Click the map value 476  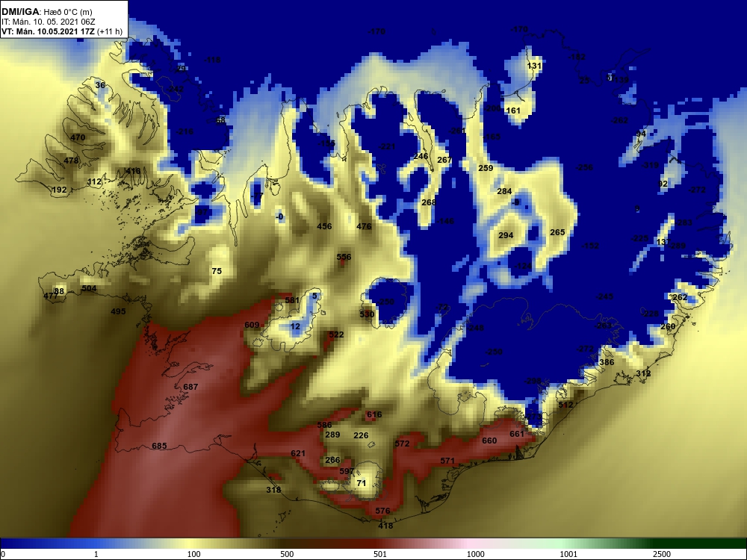(x=364, y=227)
